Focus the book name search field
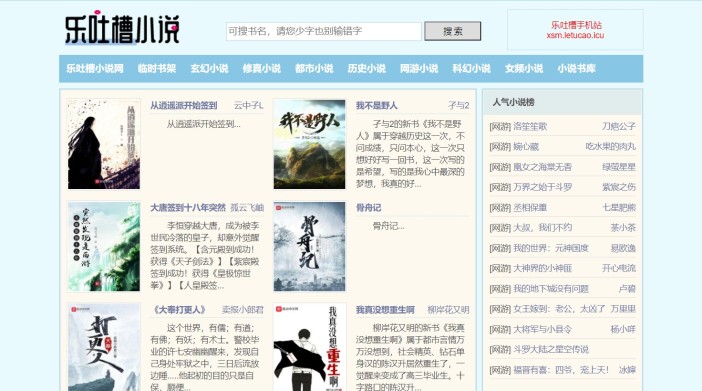Image resolution: width=702 pixels, height=391 pixels. point(324,31)
